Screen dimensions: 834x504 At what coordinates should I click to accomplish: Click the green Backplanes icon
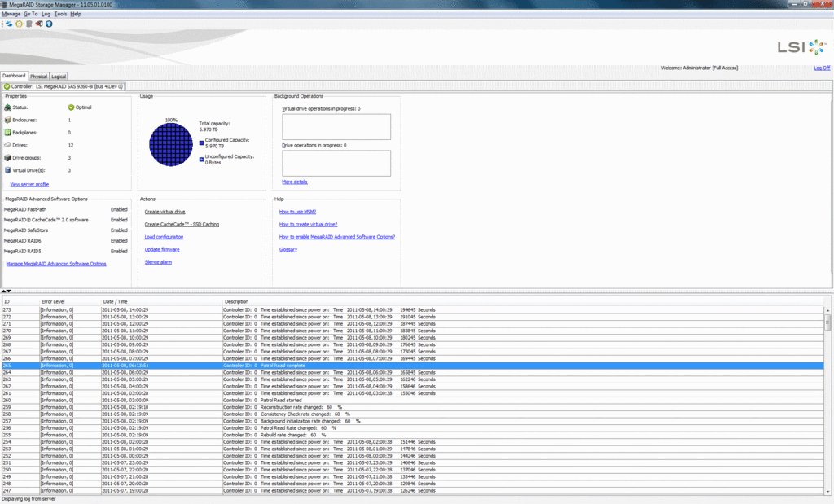7,133
